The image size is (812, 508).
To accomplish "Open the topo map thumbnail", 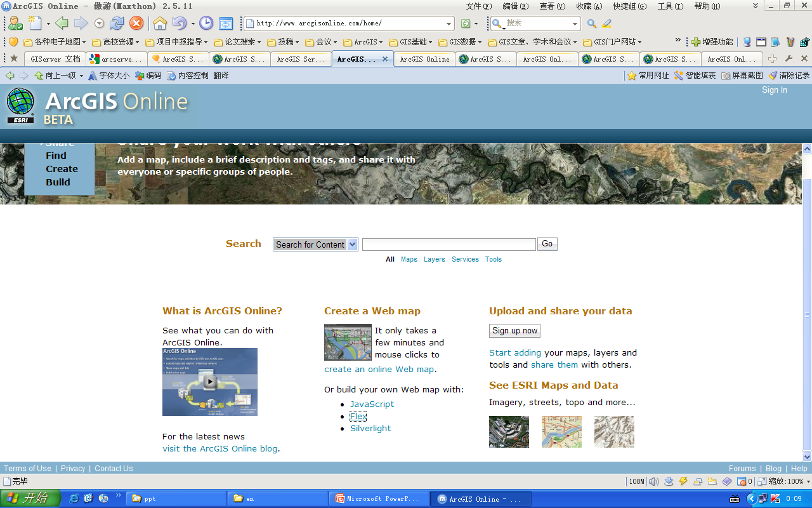I will tap(614, 432).
